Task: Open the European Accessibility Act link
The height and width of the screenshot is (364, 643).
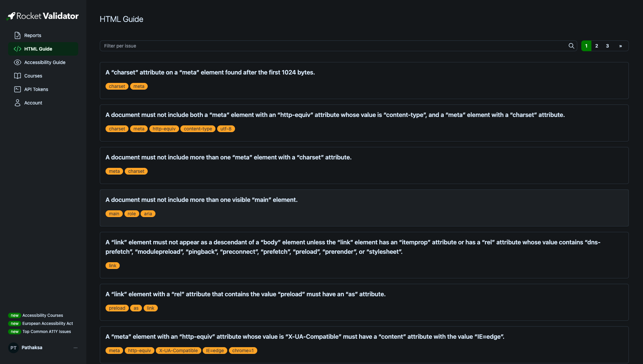Action: [x=48, y=324]
